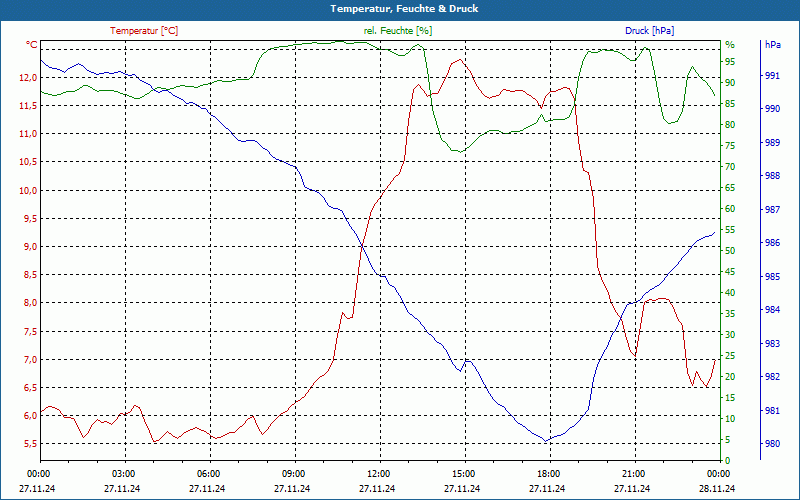Click blue pressure axis value '984'

(773, 310)
